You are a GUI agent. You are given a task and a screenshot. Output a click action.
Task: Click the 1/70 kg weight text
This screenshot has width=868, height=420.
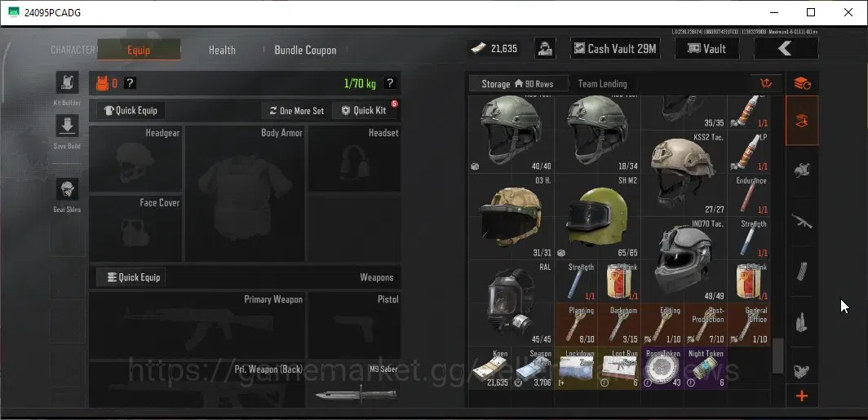pyautogui.click(x=360, y=83)
